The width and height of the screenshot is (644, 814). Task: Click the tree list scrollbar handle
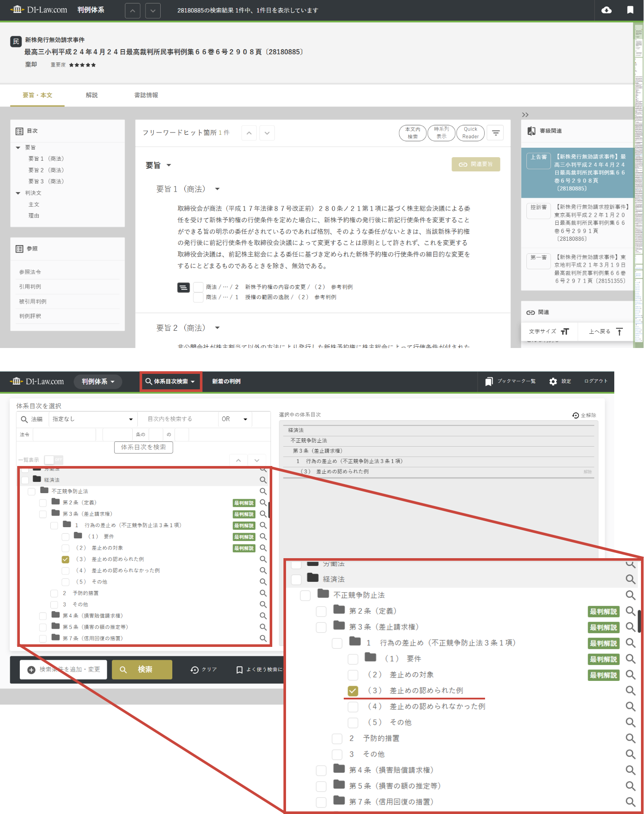pyautogui.click(x=269, y=509)
